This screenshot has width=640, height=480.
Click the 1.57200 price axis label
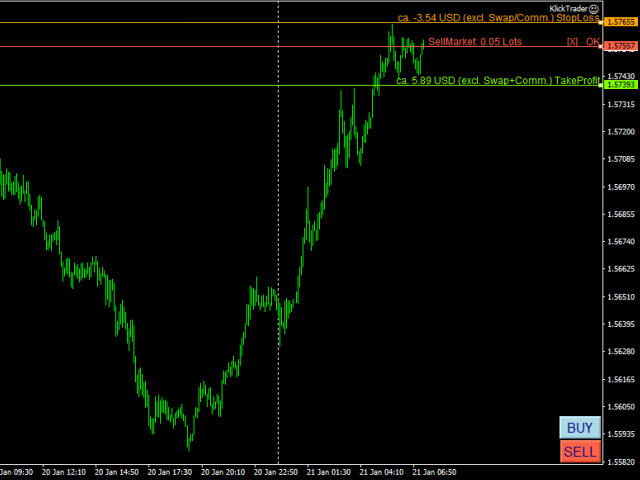[621, 132]
